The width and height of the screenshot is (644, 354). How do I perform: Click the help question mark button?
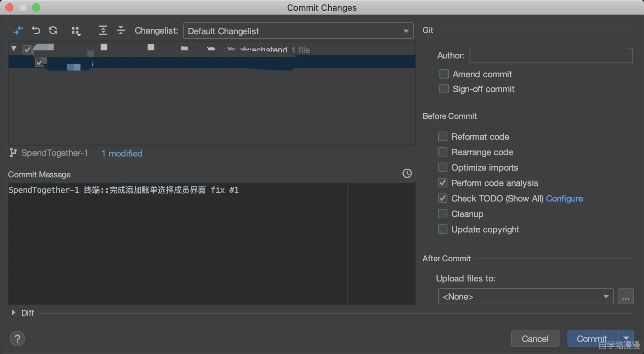pyautogui.click(x=17, y=339)
